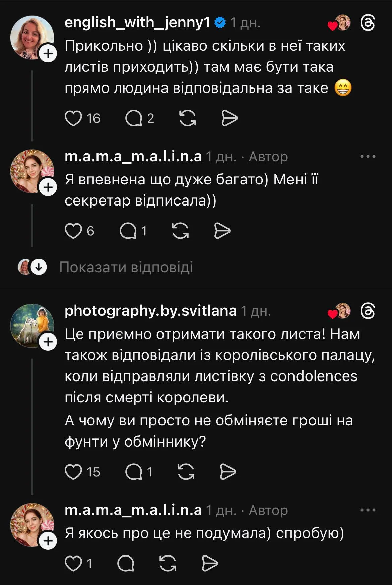Screen dimensions: 392x585
Task: Open Threads icon beside english_with_jenny1's comment
Action: tap(368, 23)
